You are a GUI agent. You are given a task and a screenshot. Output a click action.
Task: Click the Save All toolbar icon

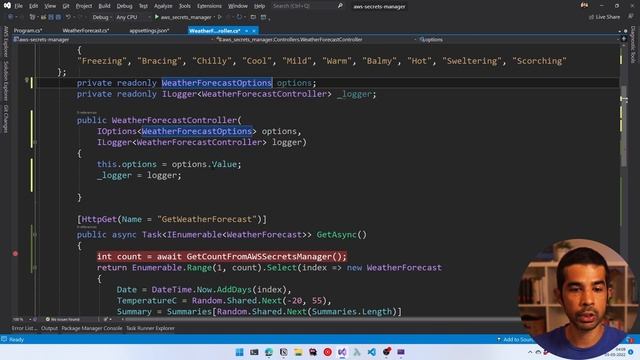pyautogui.click(x=58, y=17)
